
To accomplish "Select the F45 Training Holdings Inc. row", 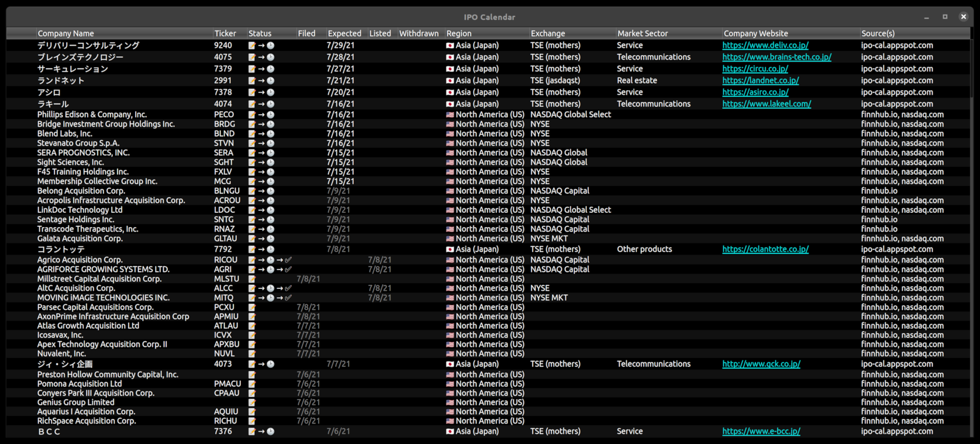I will pos(488,172).
